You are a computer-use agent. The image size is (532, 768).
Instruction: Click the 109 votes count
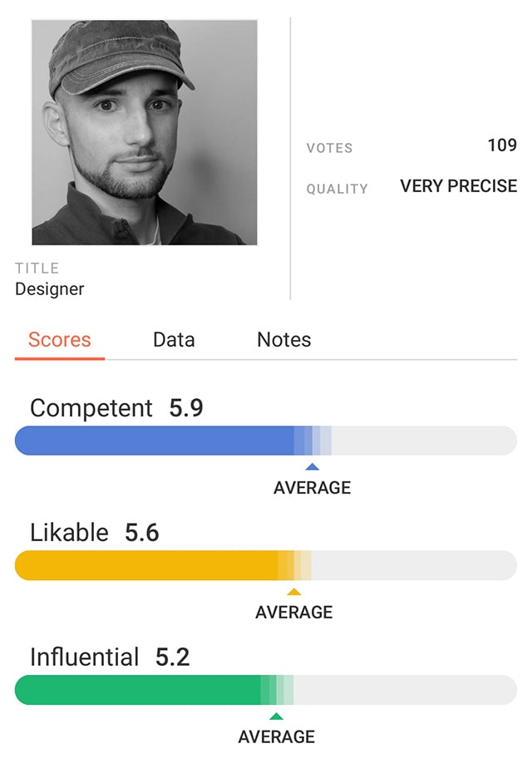tap(501, 145)
